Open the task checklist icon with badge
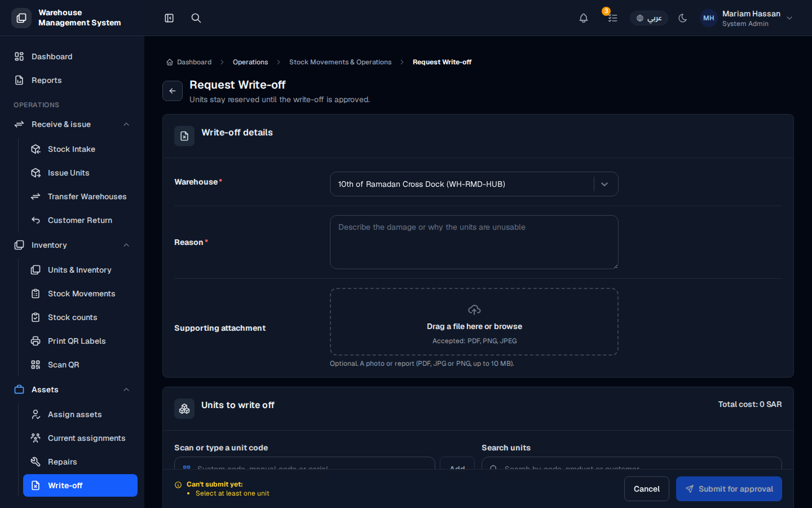 612,18
